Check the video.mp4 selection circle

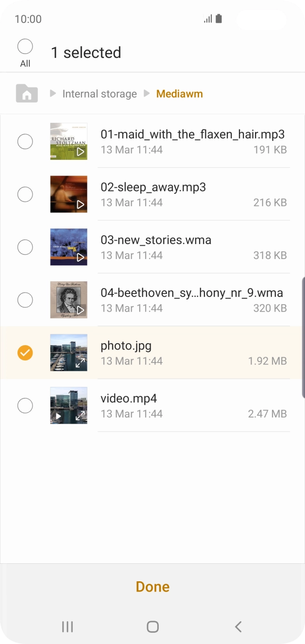point(25,405)
